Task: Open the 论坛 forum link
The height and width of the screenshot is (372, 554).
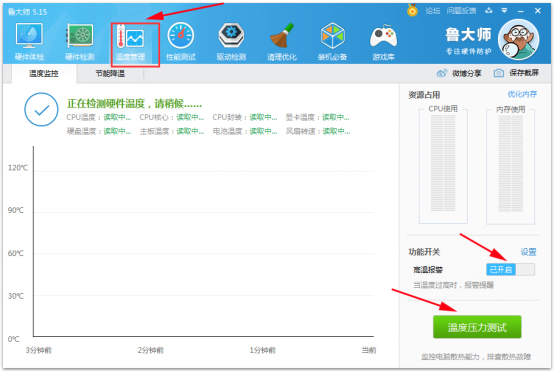Action: coord(432,11)
